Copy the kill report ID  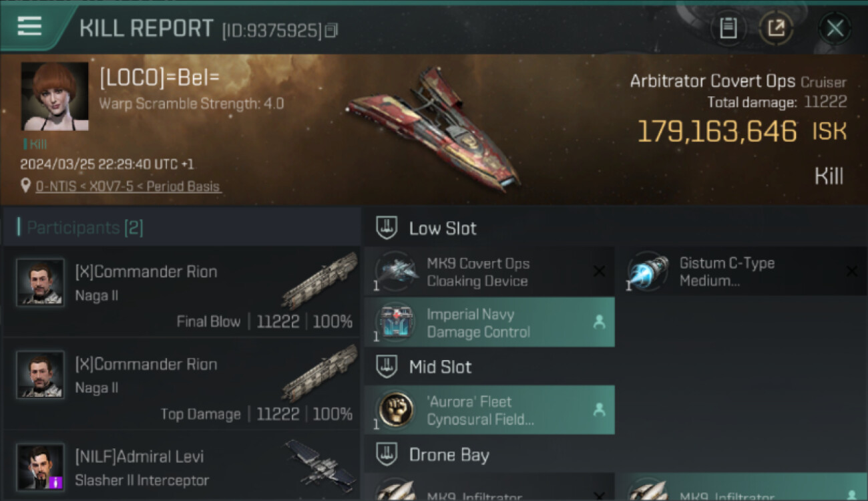[332, 30]
